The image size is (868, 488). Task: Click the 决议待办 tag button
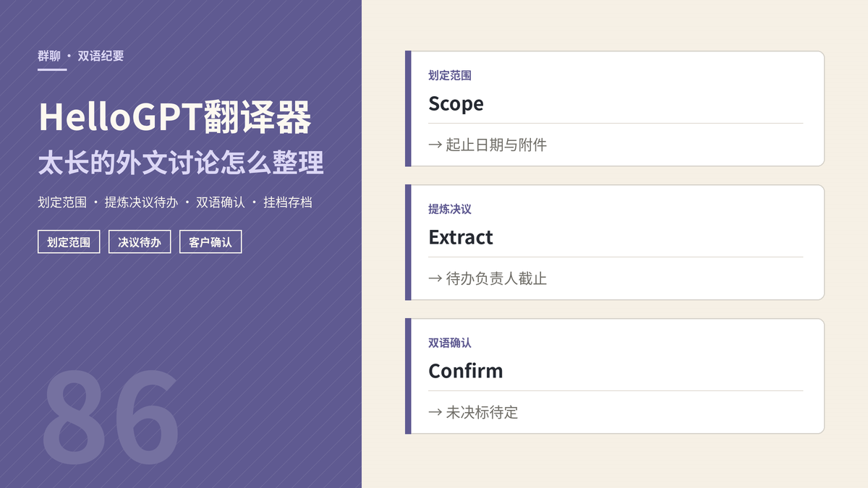[x=140, y=242]
